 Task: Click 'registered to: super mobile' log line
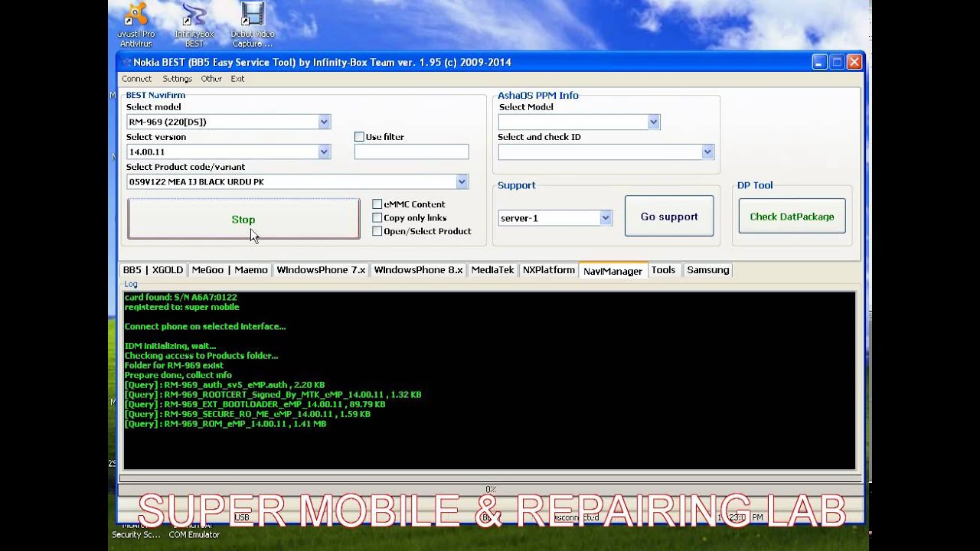coord(181,307)
